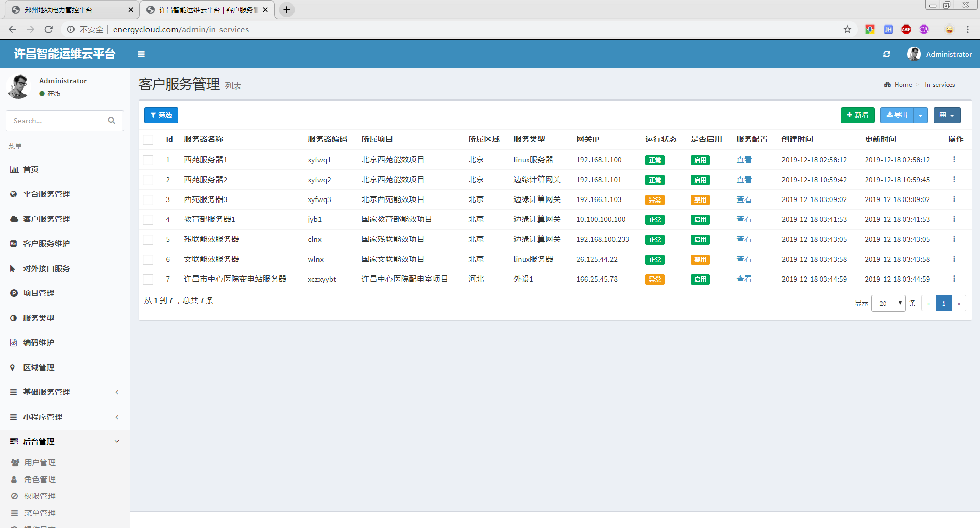Click the refresh icon in the header

886,54
